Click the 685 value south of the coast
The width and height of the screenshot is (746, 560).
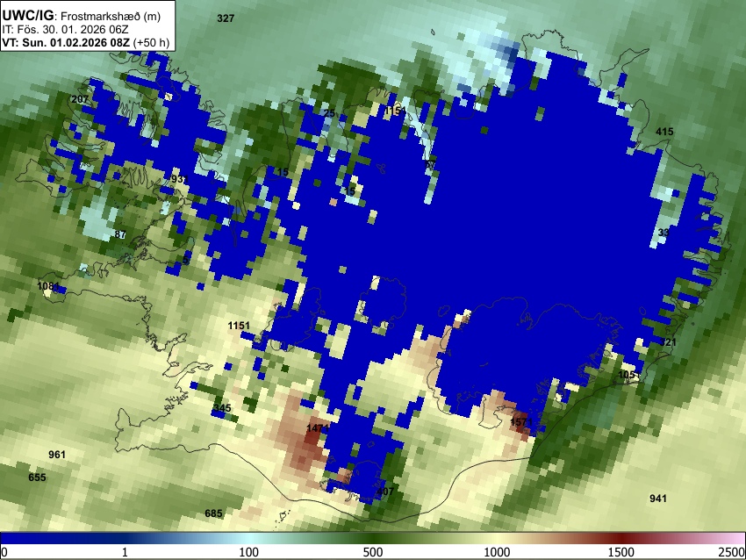coord(213,513)
